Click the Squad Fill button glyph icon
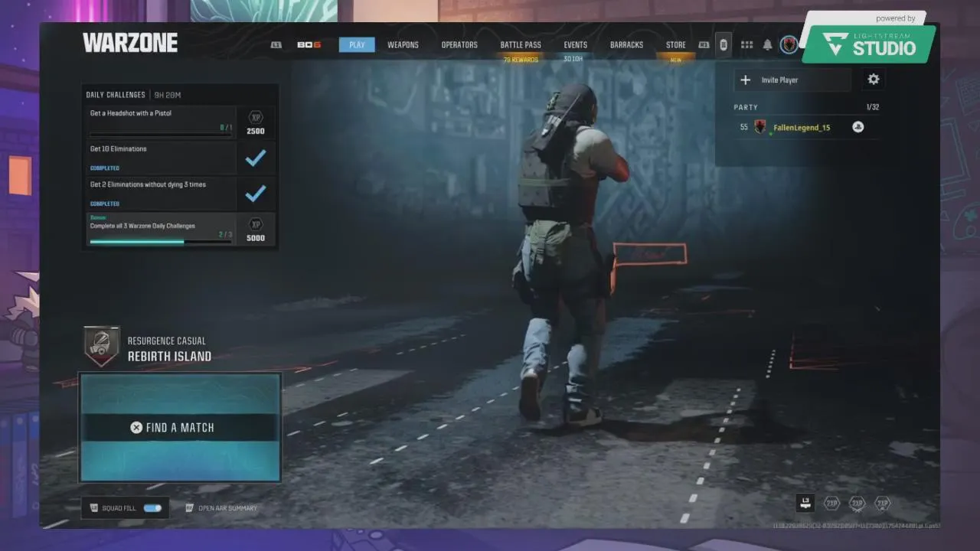The height and width of the screenshot is (551, 980). click(x=94, y=507)
